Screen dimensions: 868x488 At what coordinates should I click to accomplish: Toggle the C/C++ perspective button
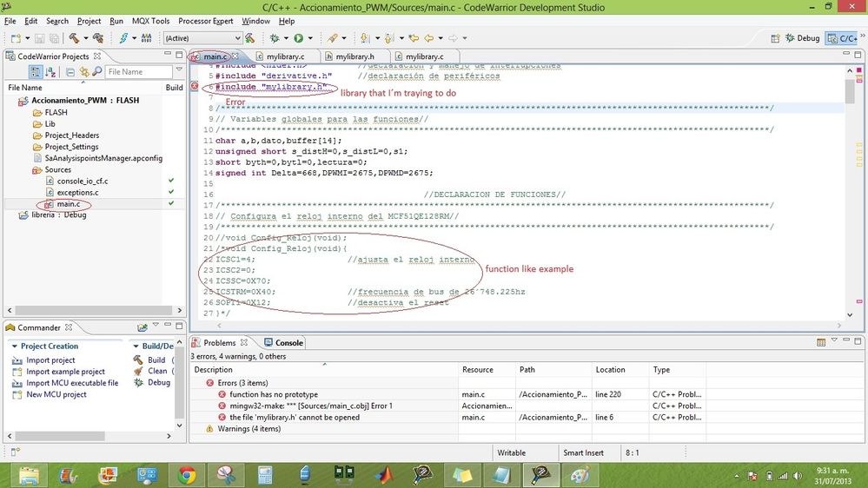[843, 38]
